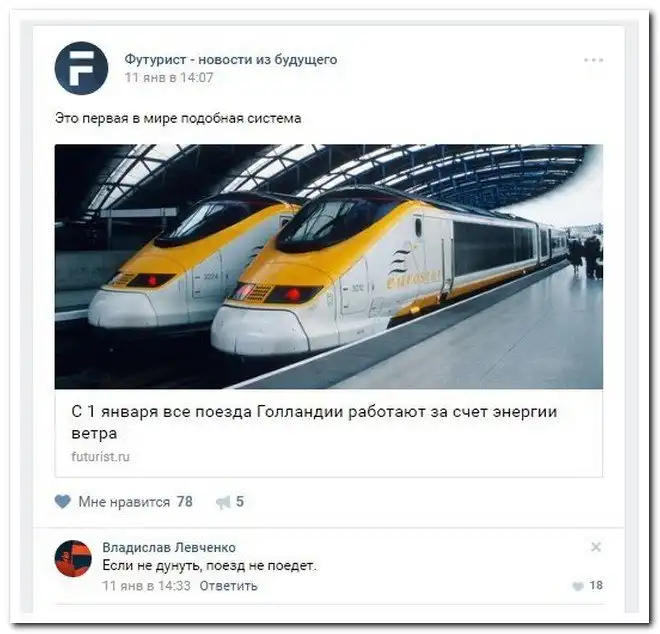Open the Eurostar trains article image
This screenshot has width=660, height=634.
(x=328, y=266)
